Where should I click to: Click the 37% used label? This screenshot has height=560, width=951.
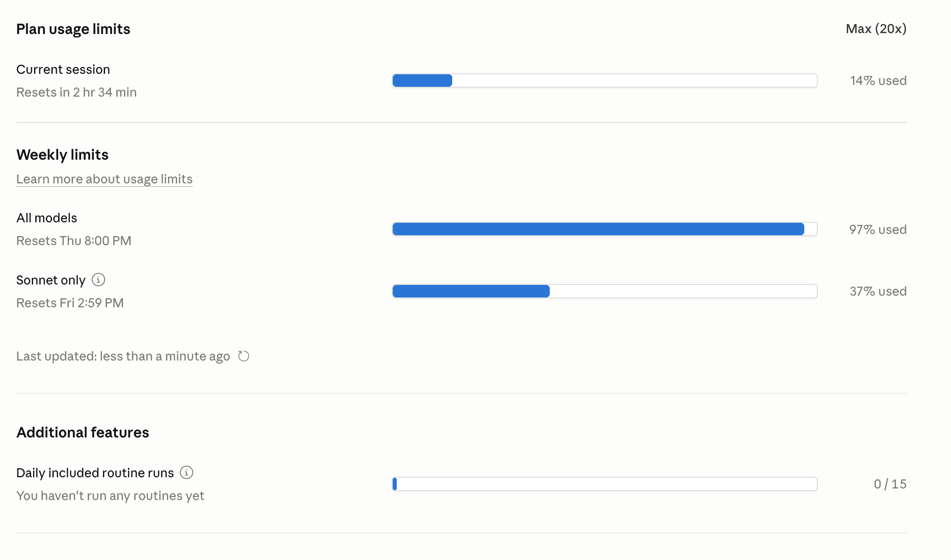click(878, 291)
